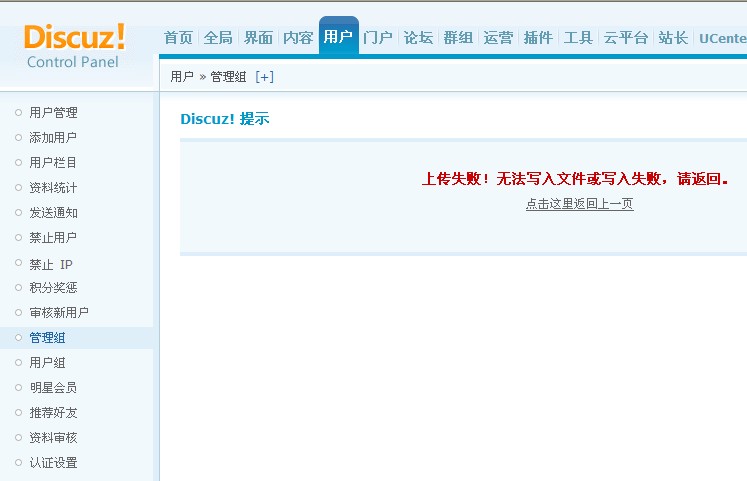Click the Discuz! Control Panel logo
747x481 pixels.
click(x=74, y=47)
